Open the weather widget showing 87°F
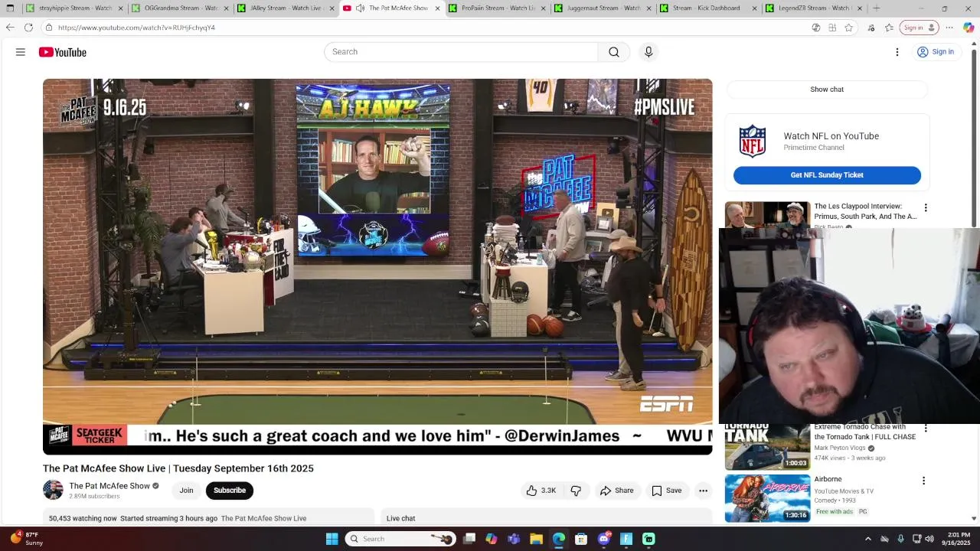 (x=28, y=539)
